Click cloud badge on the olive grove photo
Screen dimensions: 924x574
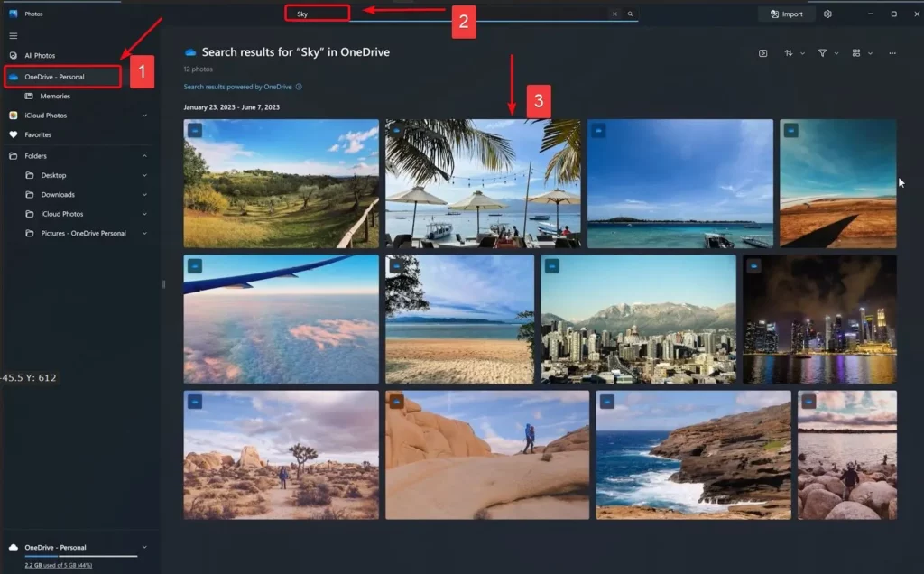pos(195,130)
